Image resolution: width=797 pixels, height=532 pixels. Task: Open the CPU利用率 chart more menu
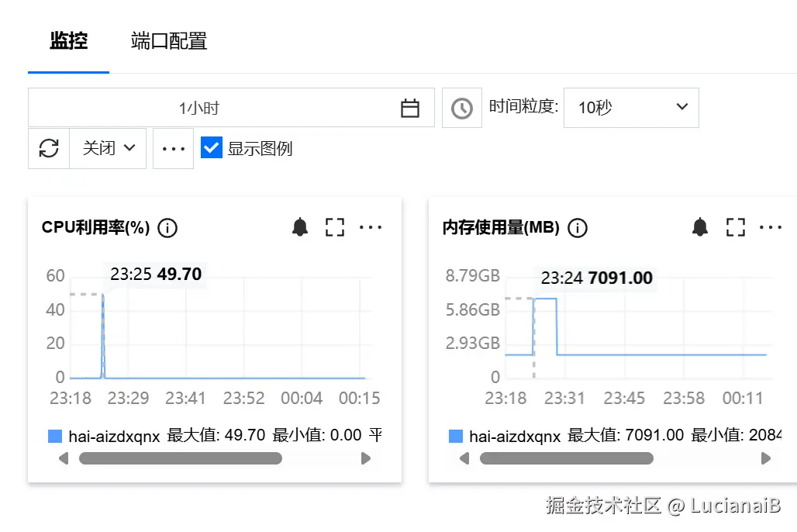click(371, 227)
